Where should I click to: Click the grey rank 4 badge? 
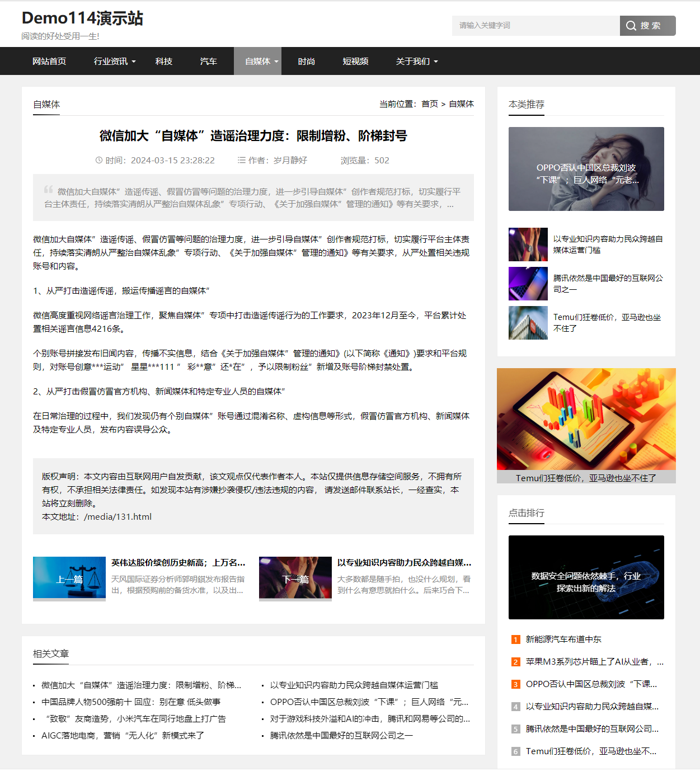pyautogui.click(x=516, y=707)
